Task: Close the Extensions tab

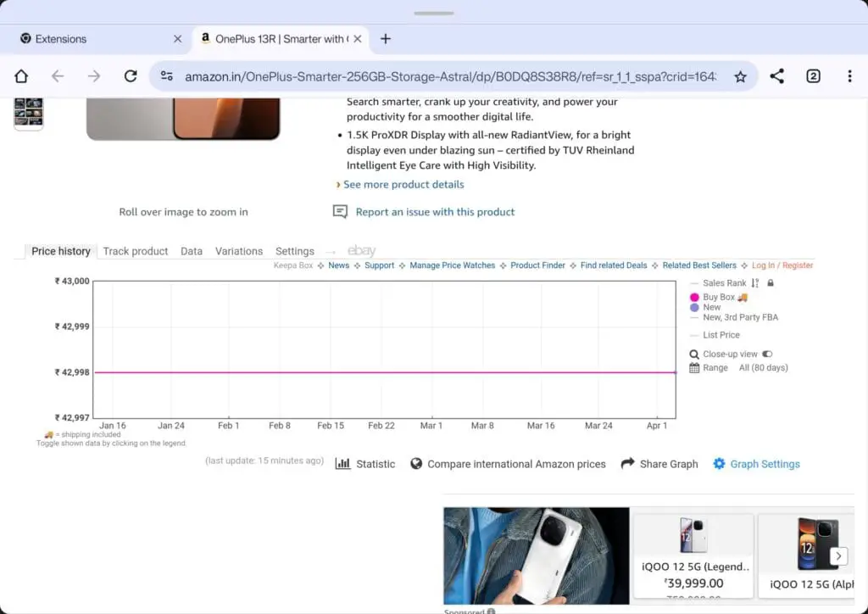Action: coord(178,39)
